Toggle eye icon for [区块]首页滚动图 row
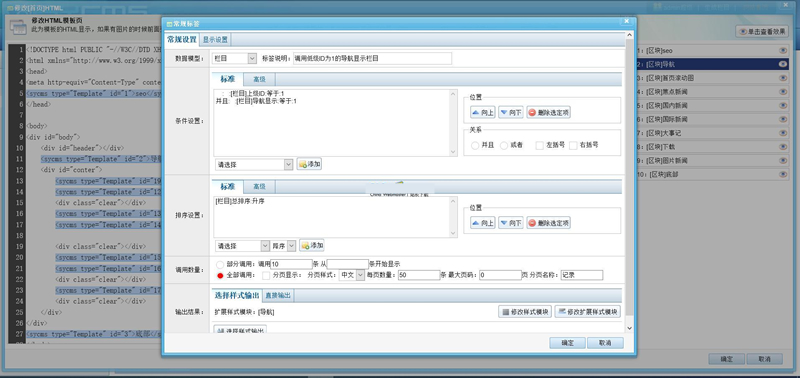This screenshot has height=378, width=800. point(783,78)
